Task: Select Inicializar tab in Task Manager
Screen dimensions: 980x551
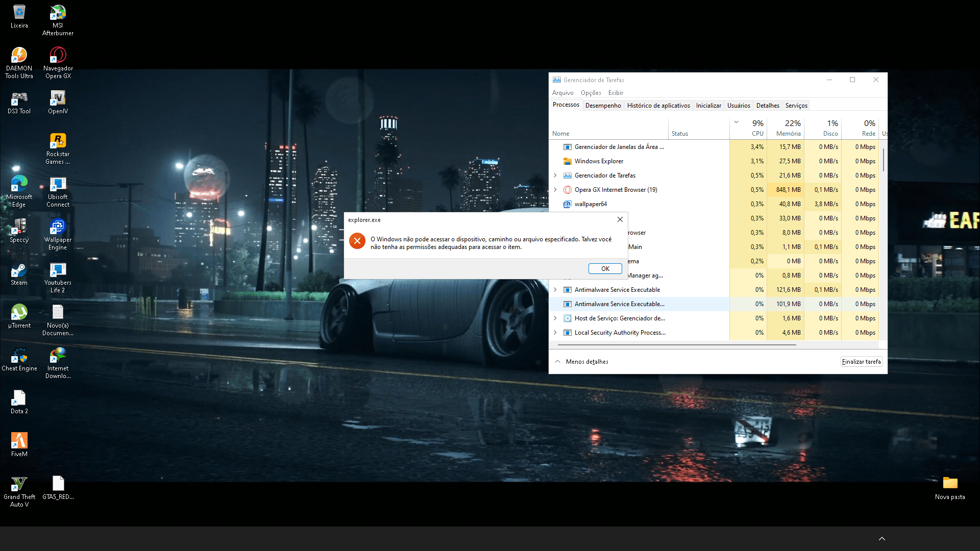Action: 708,105
